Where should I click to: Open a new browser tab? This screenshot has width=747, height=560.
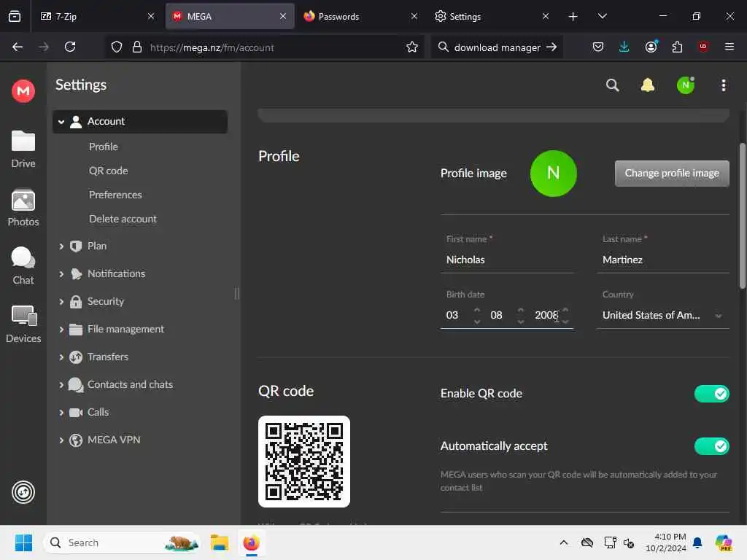(573, 17)
